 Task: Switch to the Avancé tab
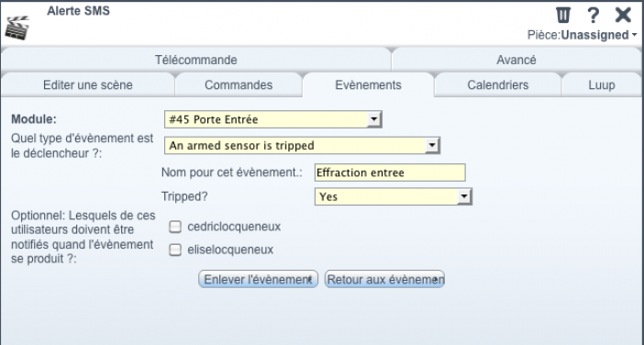pos(516,60)
